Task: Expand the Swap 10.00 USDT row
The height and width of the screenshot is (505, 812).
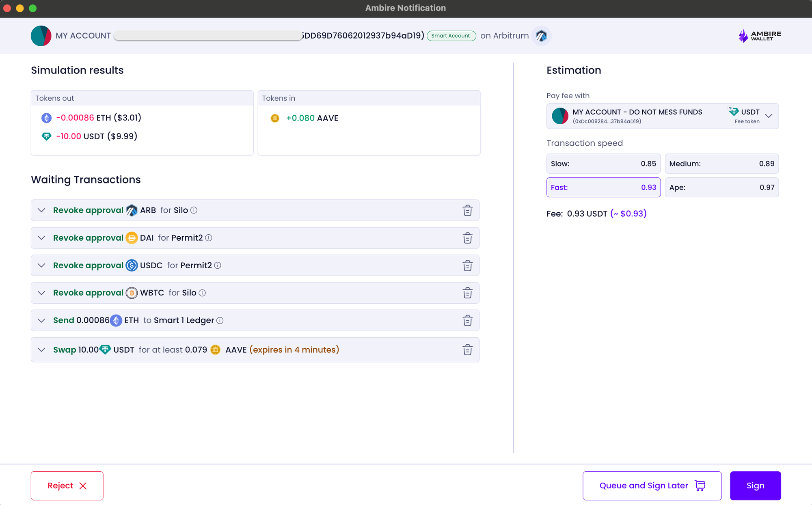Action: click(41, 350)
